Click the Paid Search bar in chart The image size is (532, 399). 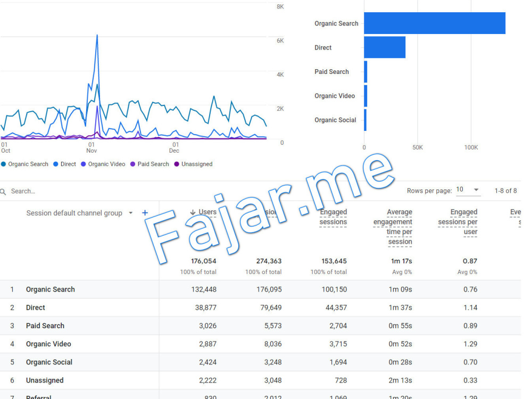(365, 72)
